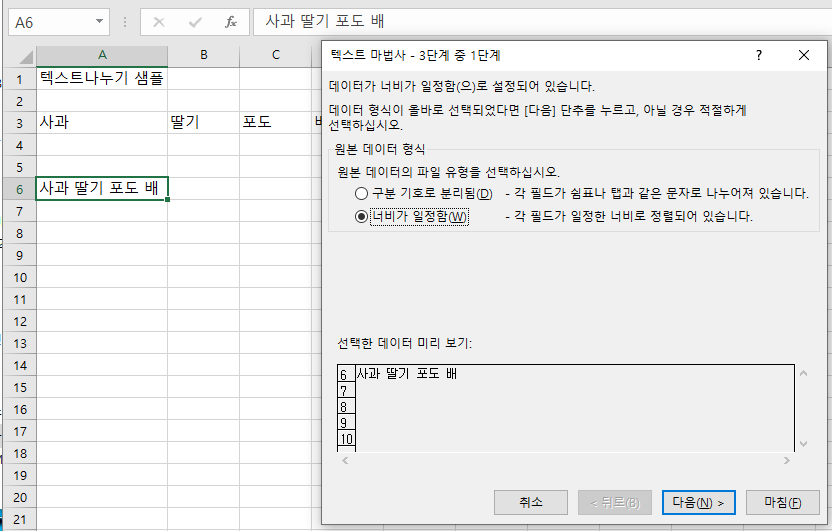This screenshot has width=832, height=531.
Task: Click preview row 6 text 사과 딸기 포도 배
Action: pyautogui.click(x=406, y=374)
